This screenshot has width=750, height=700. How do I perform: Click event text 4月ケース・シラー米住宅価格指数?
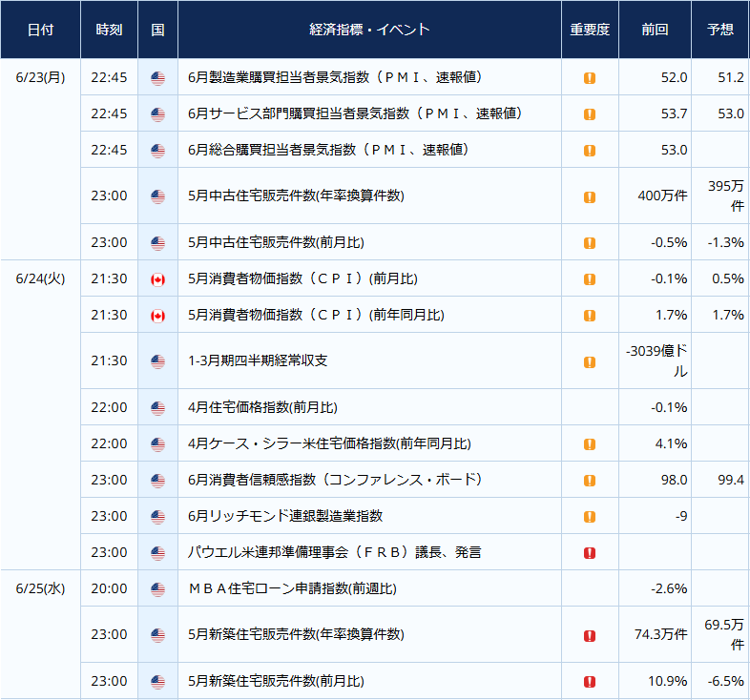click(292, 443)
